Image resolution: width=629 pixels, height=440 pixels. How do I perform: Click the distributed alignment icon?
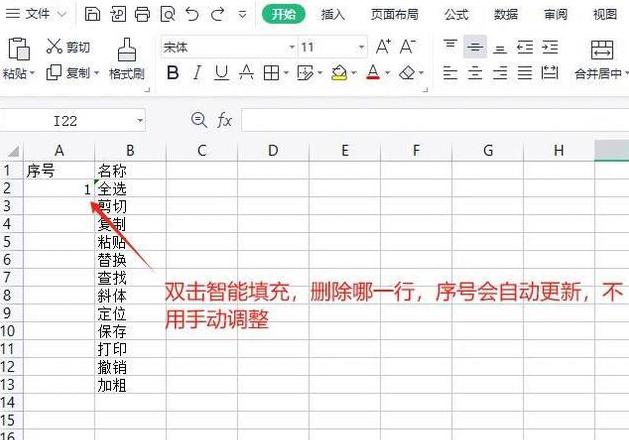point(550,73)
